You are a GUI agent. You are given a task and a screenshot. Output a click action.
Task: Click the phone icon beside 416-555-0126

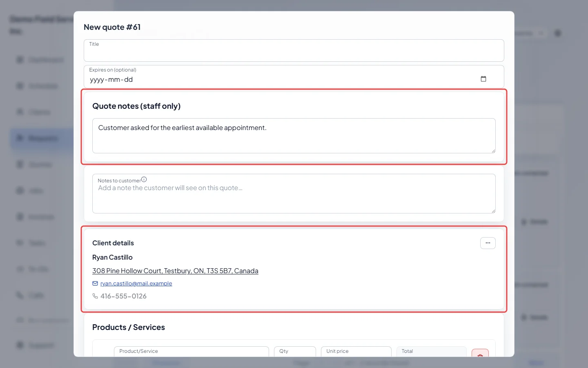(95, 296)
